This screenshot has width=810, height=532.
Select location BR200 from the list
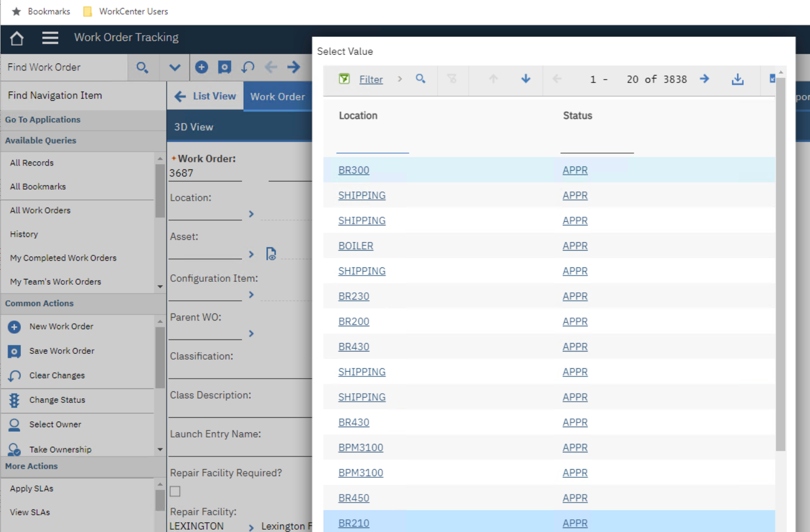(354, 322)
